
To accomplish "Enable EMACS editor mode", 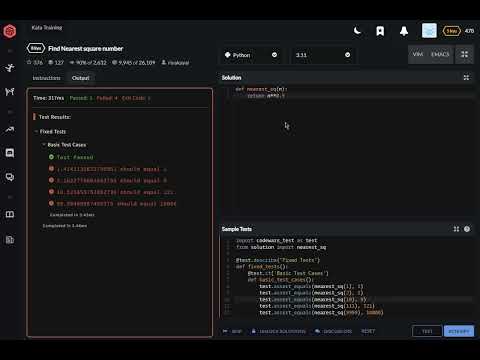I will [x=440, y=54].
